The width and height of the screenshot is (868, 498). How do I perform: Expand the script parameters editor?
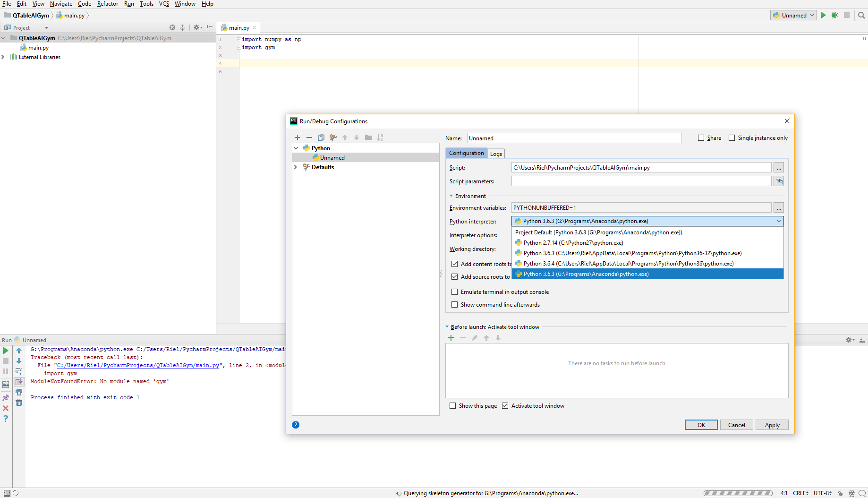[x=779, y=181]
